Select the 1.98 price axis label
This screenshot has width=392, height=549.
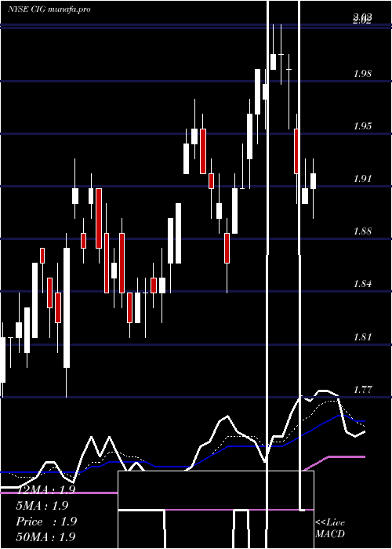click(362, 74)
